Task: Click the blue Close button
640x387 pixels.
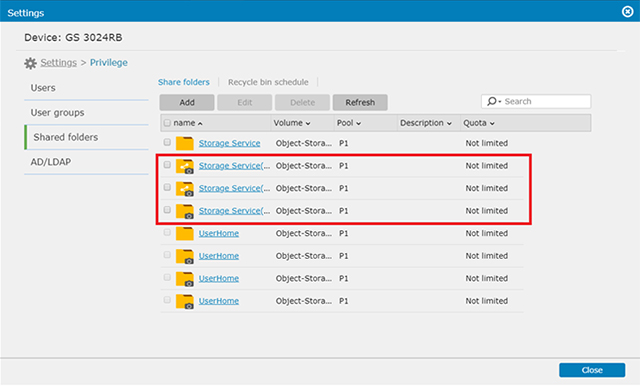Action: pos(592,370)
